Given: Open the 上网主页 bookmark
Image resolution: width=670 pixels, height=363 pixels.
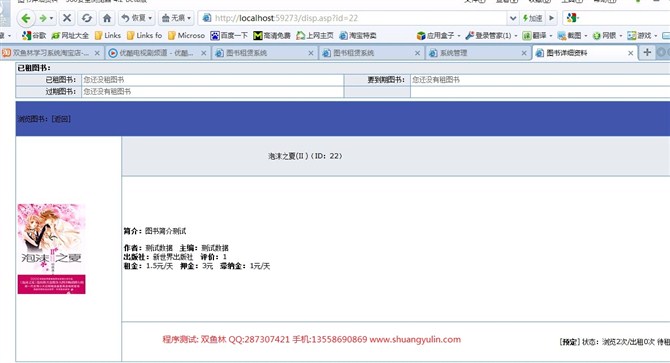Looking at the screenshot, I should (315, 36).
